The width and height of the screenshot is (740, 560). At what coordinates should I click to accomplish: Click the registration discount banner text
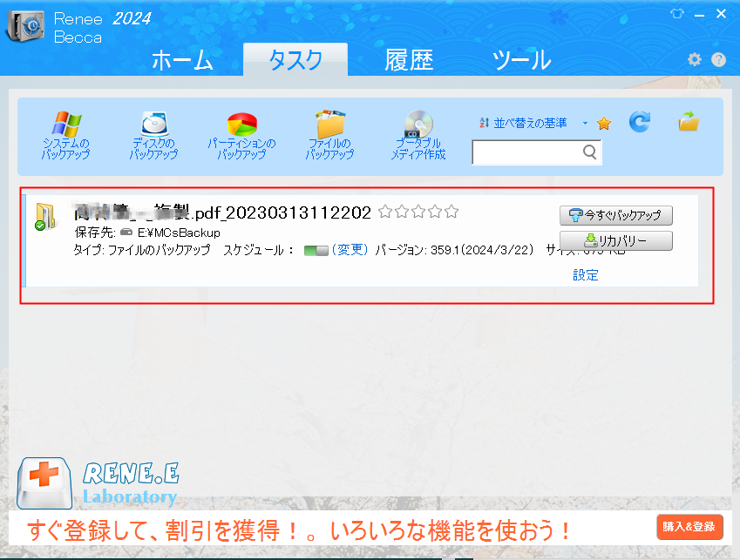point(299,530)
